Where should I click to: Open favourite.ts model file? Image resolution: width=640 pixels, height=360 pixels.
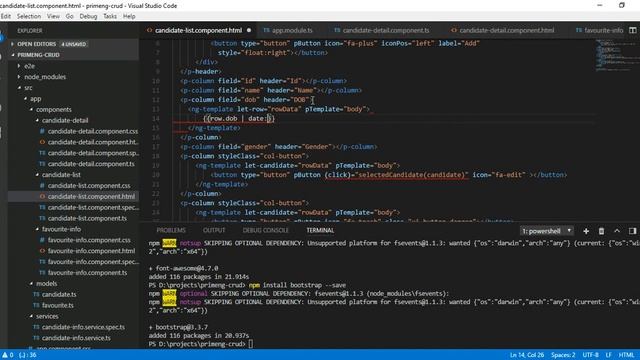(58, 305)
